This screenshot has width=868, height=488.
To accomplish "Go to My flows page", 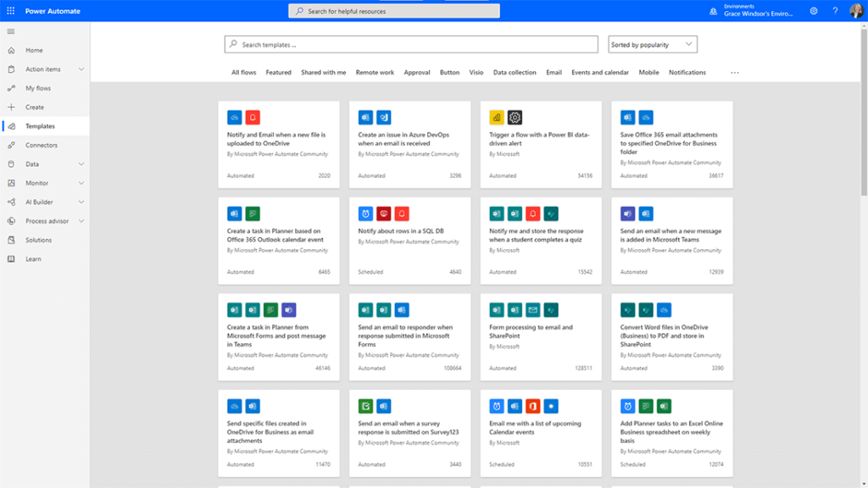I will [38, 88].
